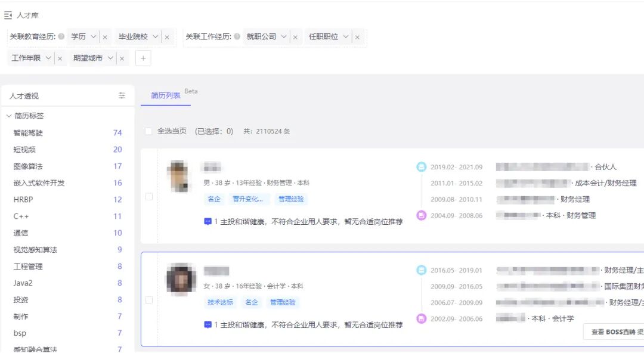644x353 pixels.
Task: Click the comment icon on the first resume
Action: 208,222
